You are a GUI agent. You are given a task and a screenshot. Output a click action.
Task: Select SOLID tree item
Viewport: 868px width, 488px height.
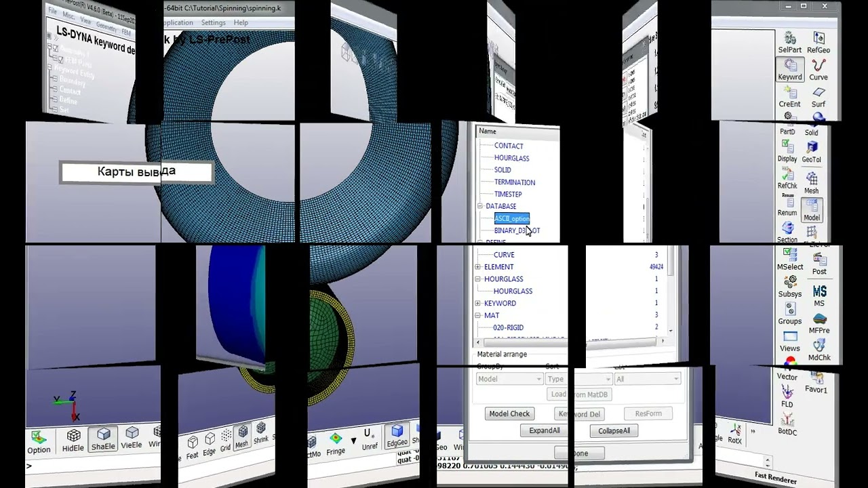(x=502, y=170)
